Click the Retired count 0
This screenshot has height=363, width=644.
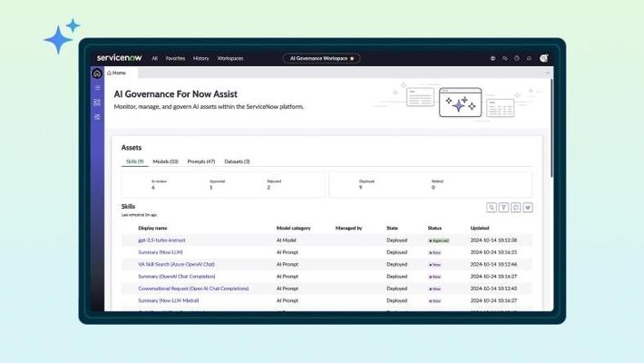(x=433, y=188)
